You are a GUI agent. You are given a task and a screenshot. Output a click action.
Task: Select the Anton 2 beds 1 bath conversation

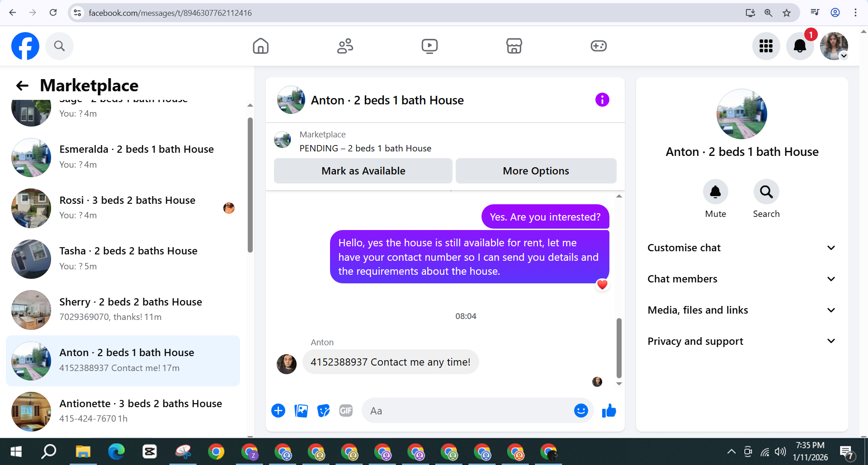[x=123, y=361]
